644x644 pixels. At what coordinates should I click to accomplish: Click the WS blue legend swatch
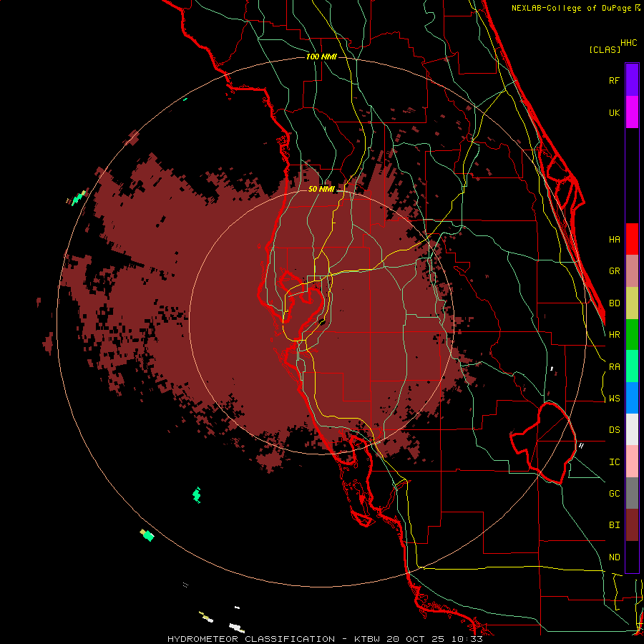[x=632, y=398]
